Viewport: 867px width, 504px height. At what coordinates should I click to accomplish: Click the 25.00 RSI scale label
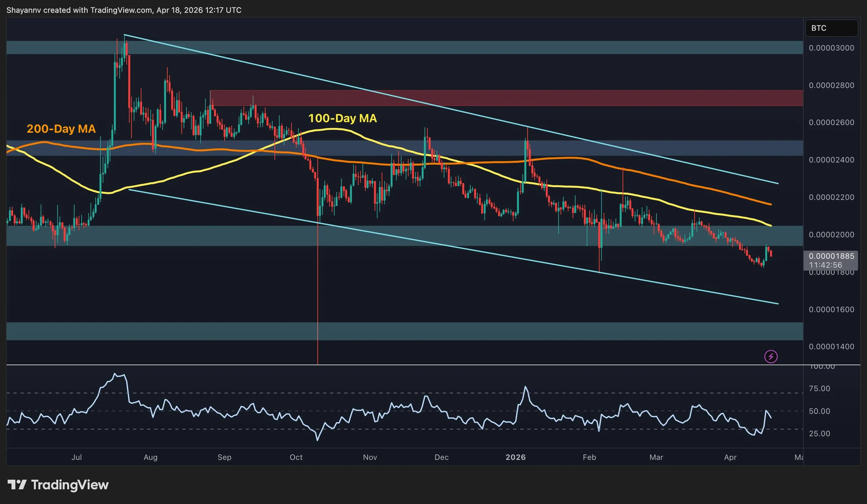(x=820, y=434)
